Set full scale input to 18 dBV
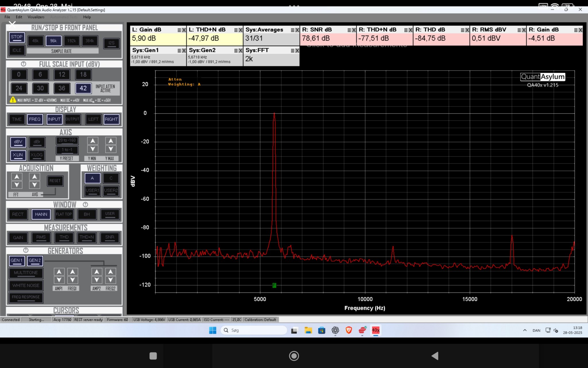Screen dimensions: 588x368 click(x=83, y=74)
